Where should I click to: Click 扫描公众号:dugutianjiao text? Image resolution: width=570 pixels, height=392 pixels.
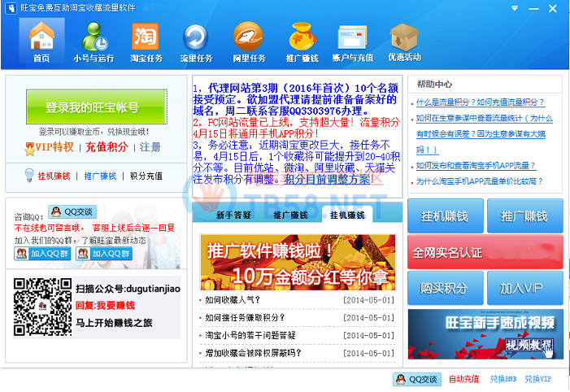point(128,289)
